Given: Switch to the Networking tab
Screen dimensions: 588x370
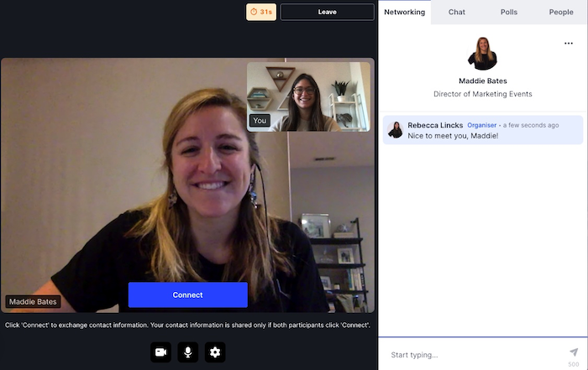Looking at the screenshot, I should click(404, 12).
